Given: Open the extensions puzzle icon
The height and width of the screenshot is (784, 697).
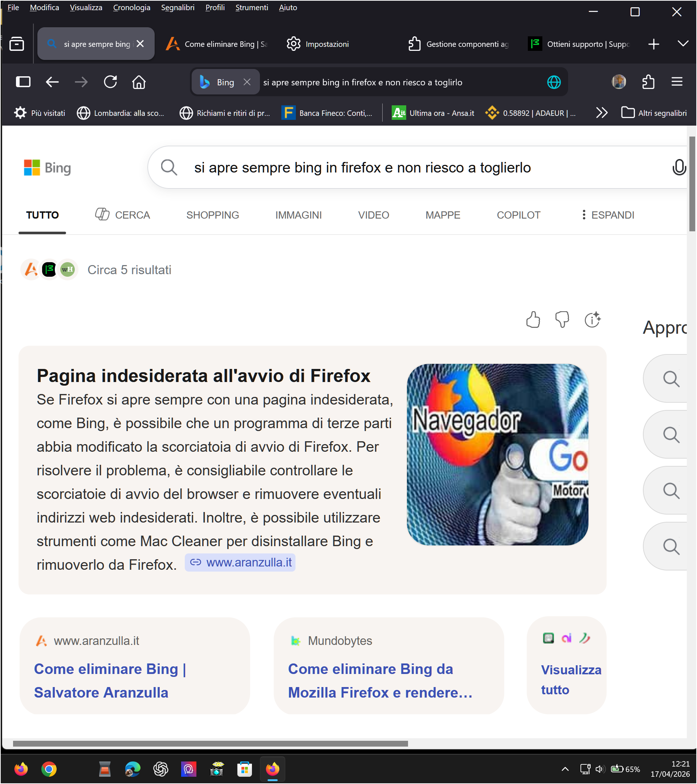Looking at the screenshot, I should click(x=648, y=82).
